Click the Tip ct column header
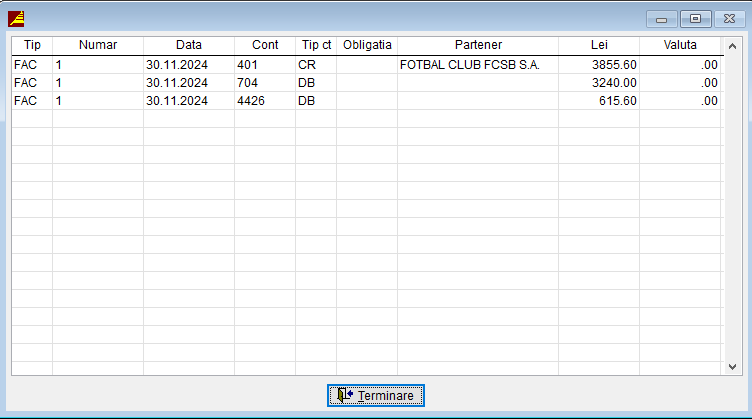Viewport: 752px width, 419px height. coord(316,45)
